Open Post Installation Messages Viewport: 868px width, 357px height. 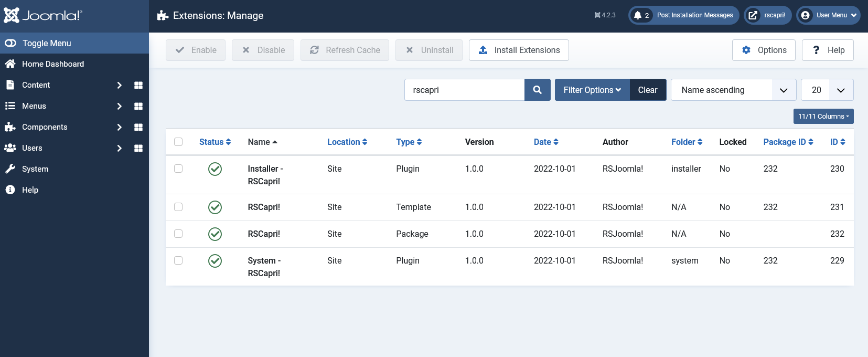pos(684,15)
